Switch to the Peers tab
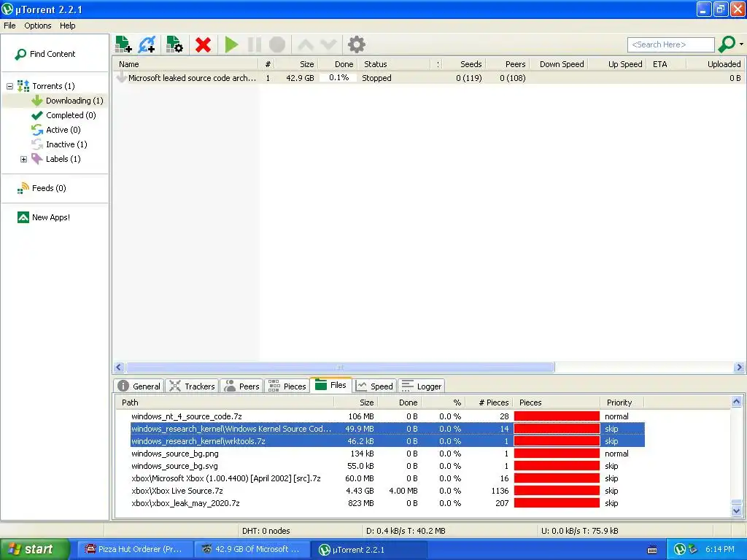 [242, 386]
